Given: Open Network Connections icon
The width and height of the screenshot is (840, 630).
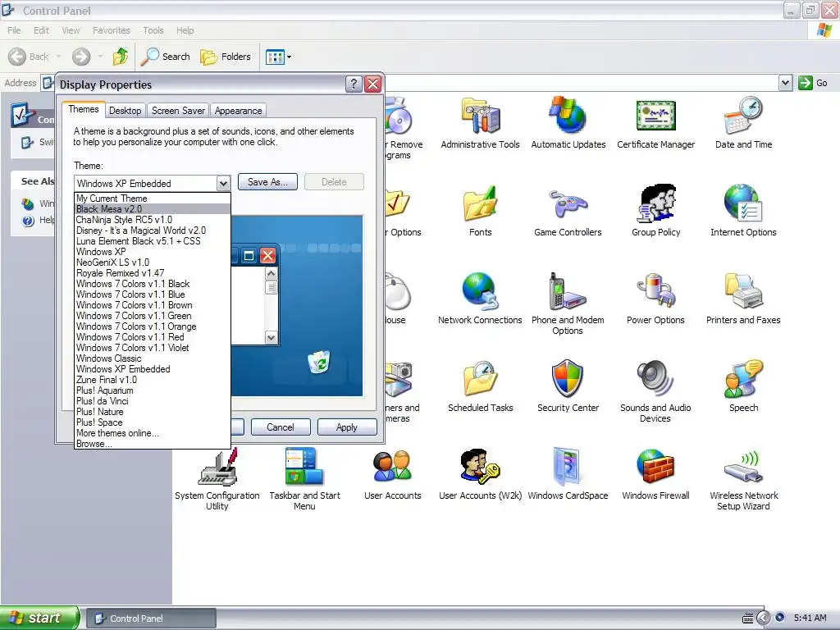Looking at the screenshot, I should point(480,291).
